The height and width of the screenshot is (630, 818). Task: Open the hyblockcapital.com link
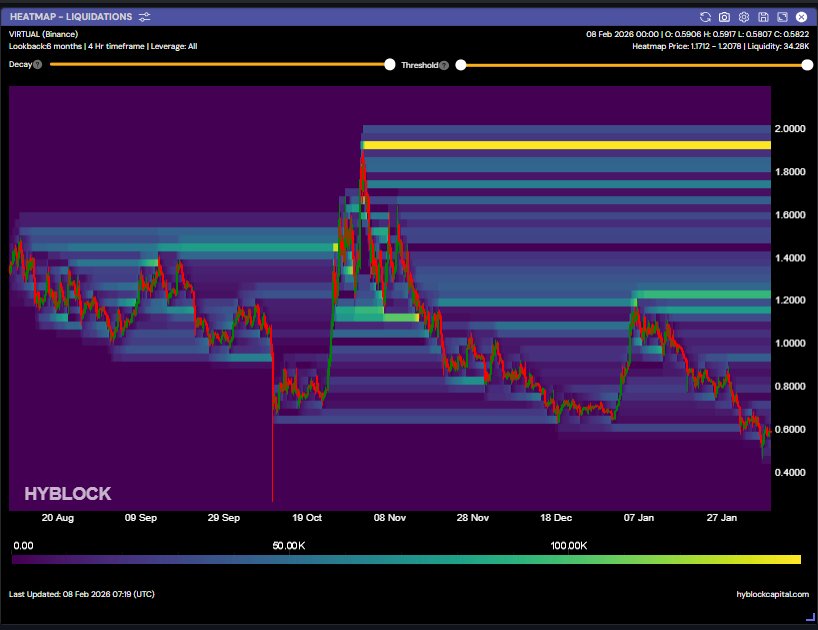point(772,594)
